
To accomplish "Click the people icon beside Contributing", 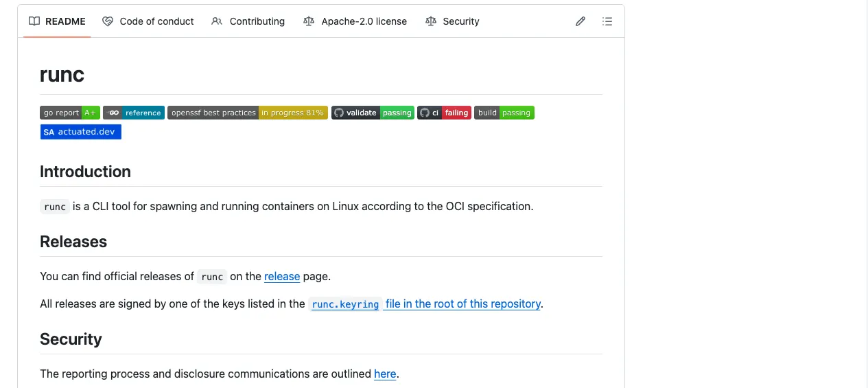I will [x=217, y=21].
